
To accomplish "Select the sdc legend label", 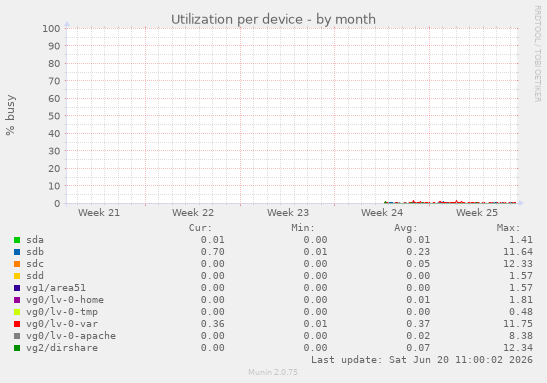I will pos(35,264).
